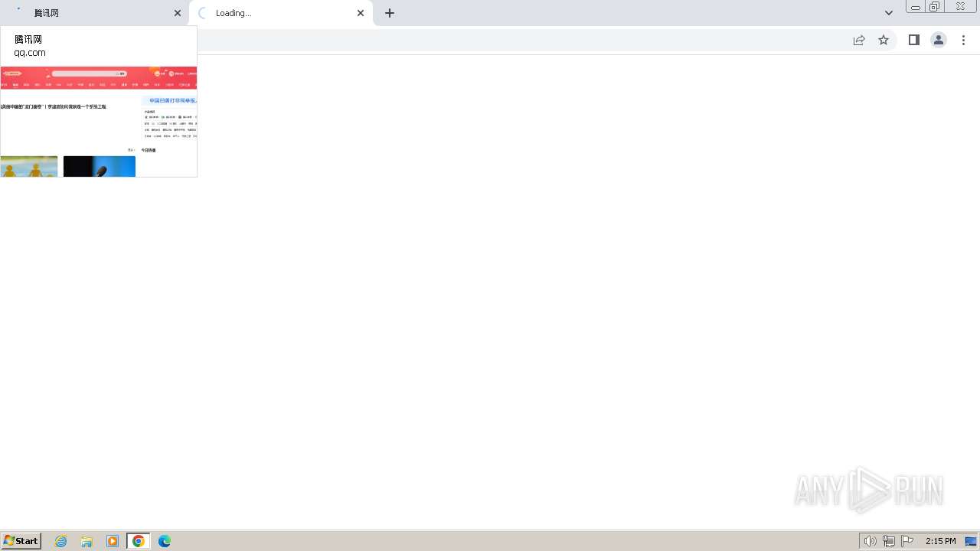
Task: Open the tab search chevron
Action: pyautogui.click(x=889, y=13)
